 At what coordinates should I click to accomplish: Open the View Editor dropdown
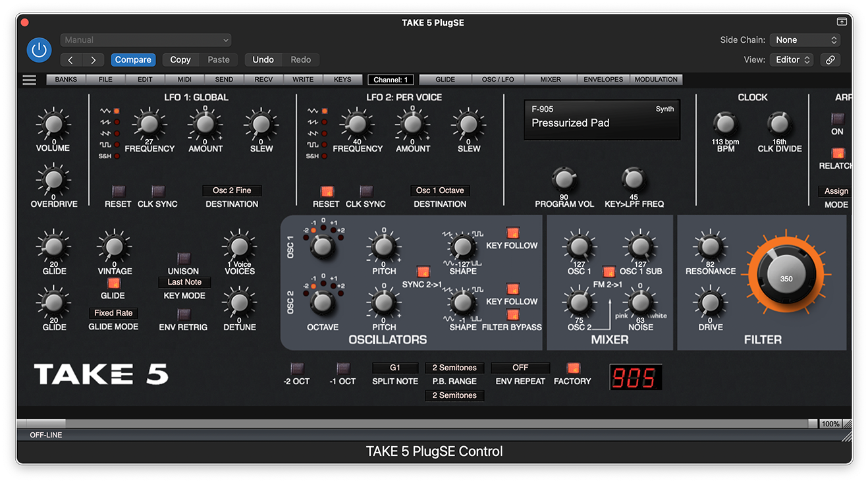point(792,60)
